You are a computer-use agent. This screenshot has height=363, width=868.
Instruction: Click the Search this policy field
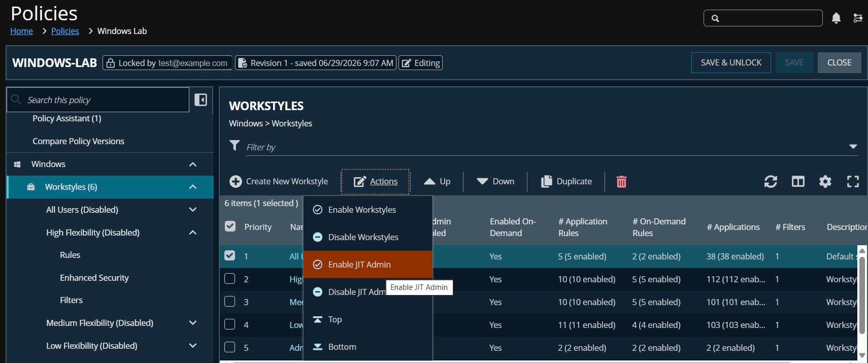(x=98, y=100)
